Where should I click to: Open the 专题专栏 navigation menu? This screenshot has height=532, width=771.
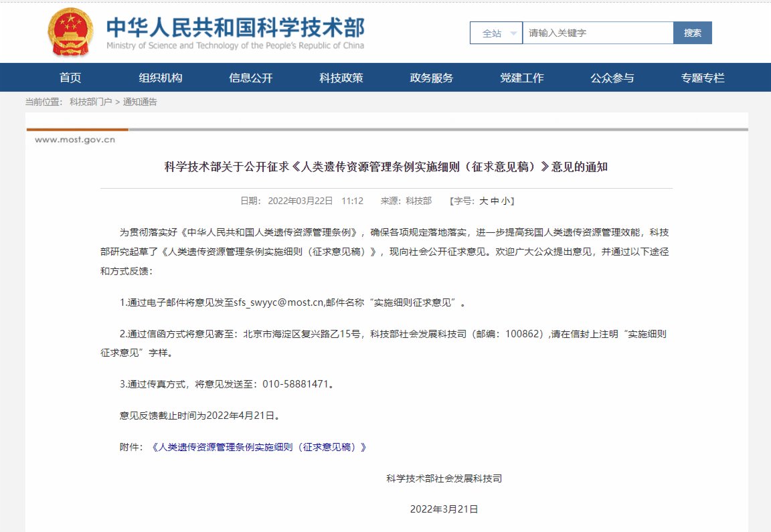tap(702, 78)
